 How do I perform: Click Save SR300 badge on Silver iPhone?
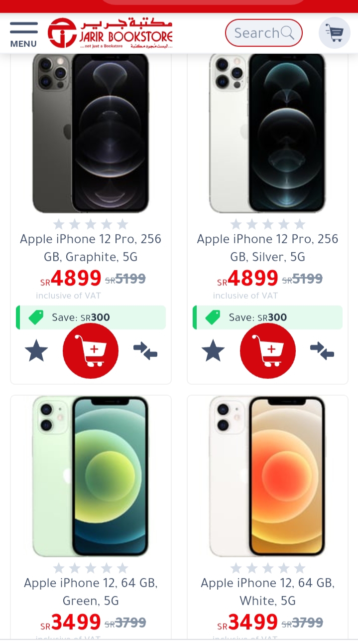(268, 318)
